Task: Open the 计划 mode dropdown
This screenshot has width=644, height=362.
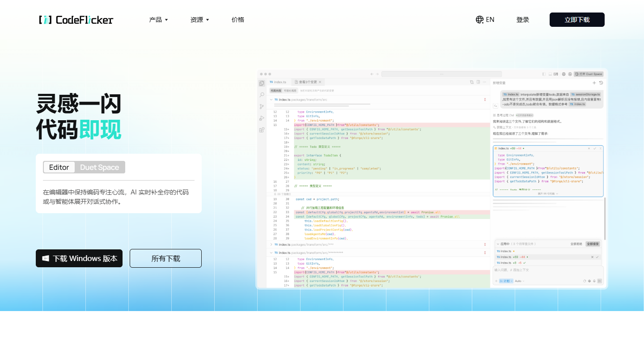Action: coord(506,281)
